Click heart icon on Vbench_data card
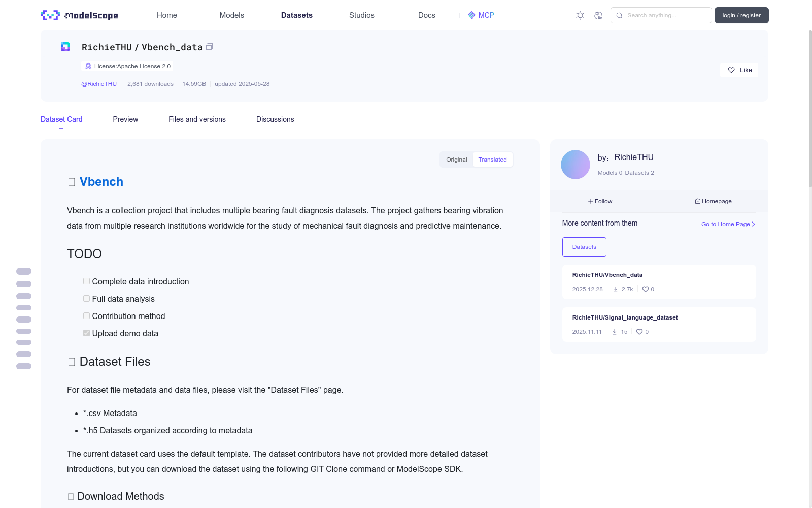Viewport: 812px width, 508px height. tap(646, 289)
